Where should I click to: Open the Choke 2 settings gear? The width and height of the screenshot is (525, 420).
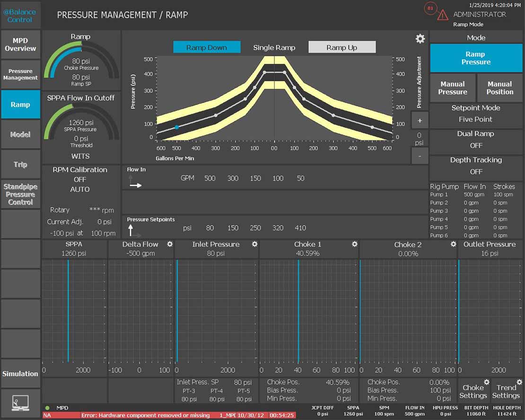pyautogui.click(x=454, y=244)
